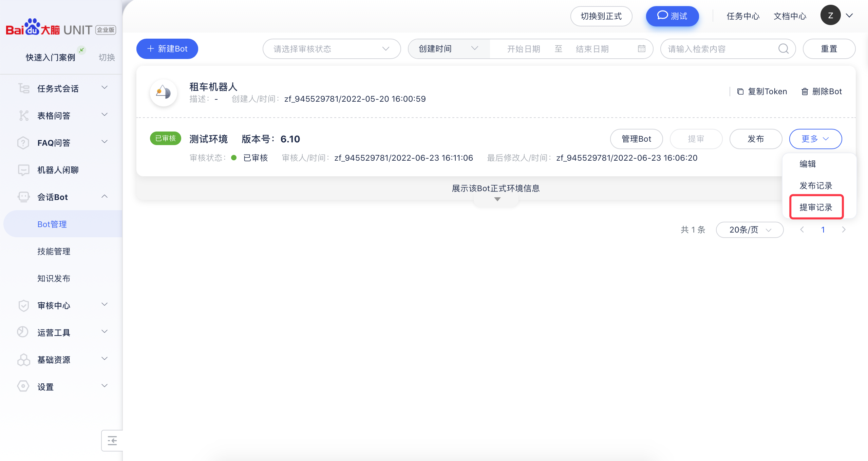
Task: Click the 快速入门案例 badge icon
Action: [x=81, y=50]
